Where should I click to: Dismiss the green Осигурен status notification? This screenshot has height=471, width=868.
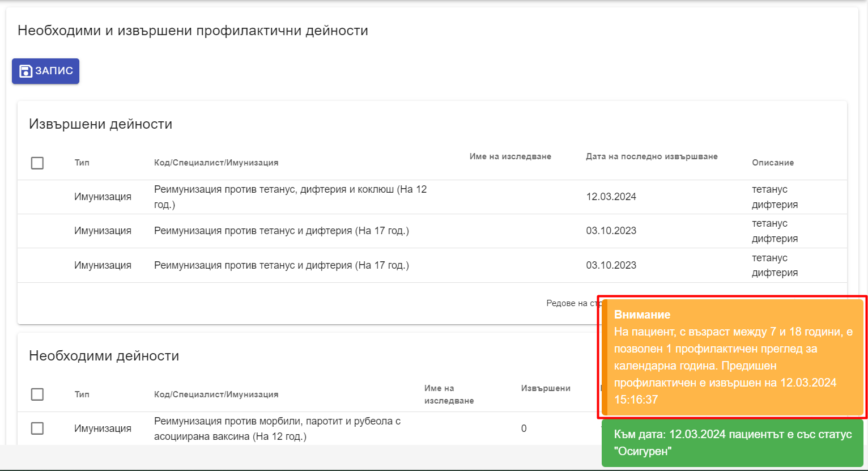tap(732, 443)
